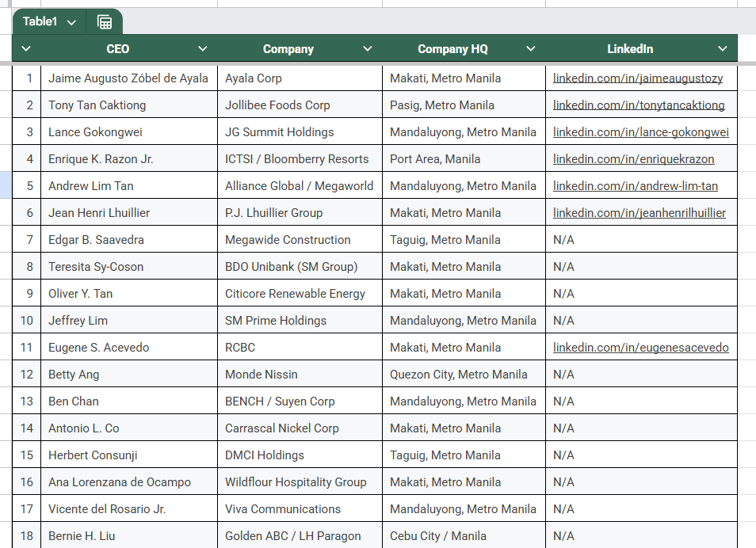Open linkedin.com/in/eugenesacevedo link

pos(641,348)
